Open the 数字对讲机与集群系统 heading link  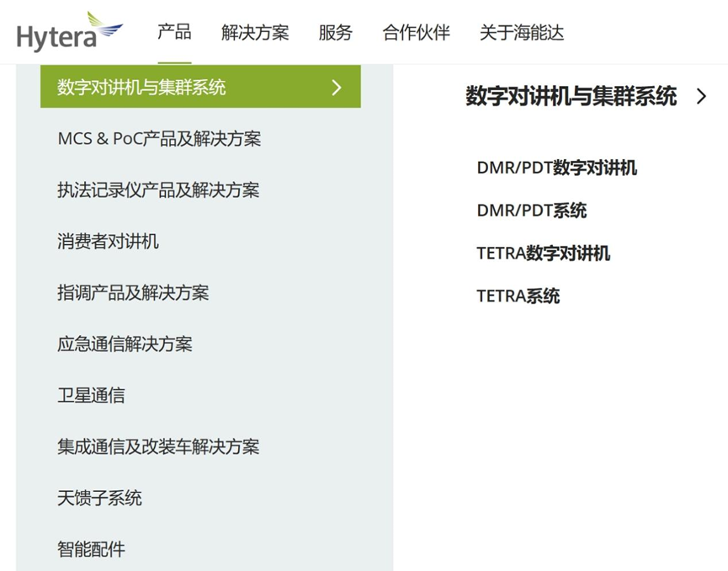click(571, 97)
